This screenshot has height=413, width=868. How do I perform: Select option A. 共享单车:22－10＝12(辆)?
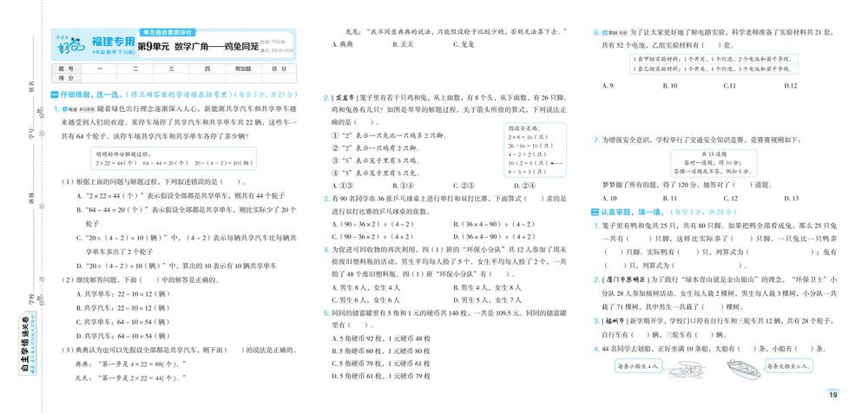click(x=122, y=293)
